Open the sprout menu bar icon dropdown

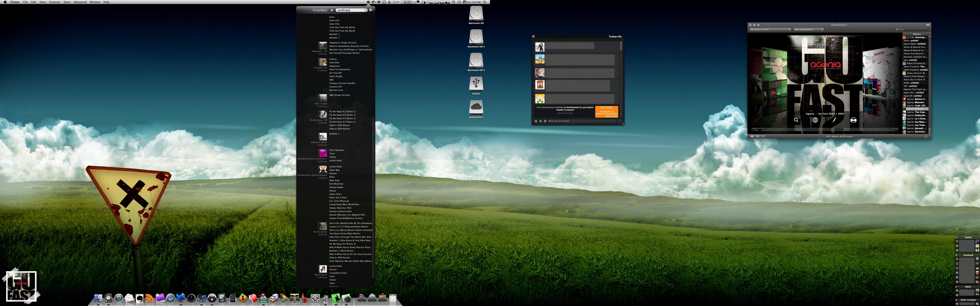pyautogui.click(x=374, y=2)
